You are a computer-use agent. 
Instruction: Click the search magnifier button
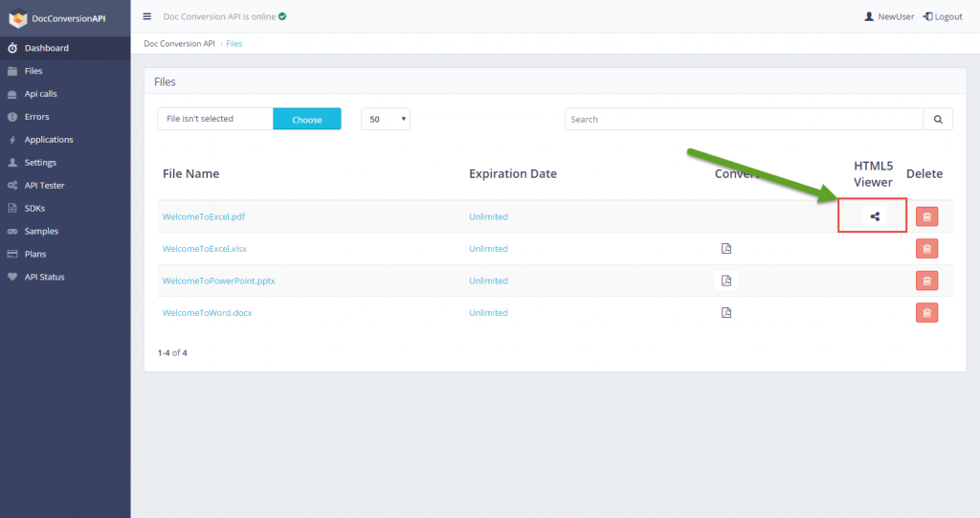[x=938, y=119]
